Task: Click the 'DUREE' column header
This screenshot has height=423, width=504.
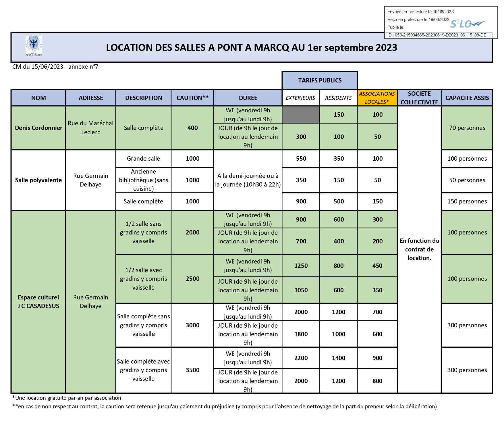Action: (x=248, y=98)
